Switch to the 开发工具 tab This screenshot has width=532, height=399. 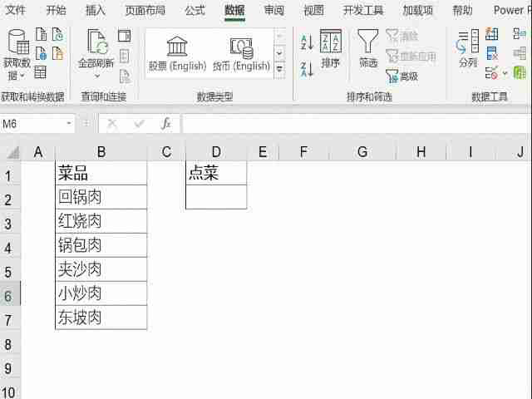coord(363,10)
